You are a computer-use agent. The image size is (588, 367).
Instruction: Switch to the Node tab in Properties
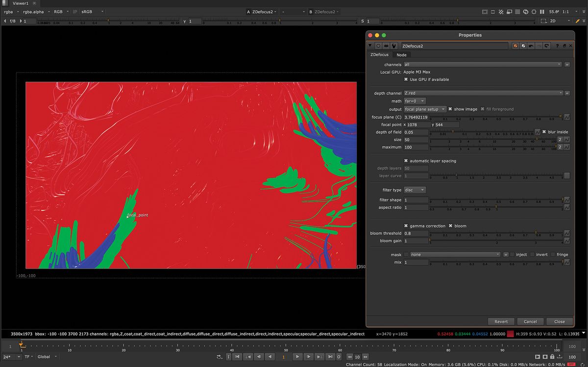pyautogui.click(x=401, y=54)
